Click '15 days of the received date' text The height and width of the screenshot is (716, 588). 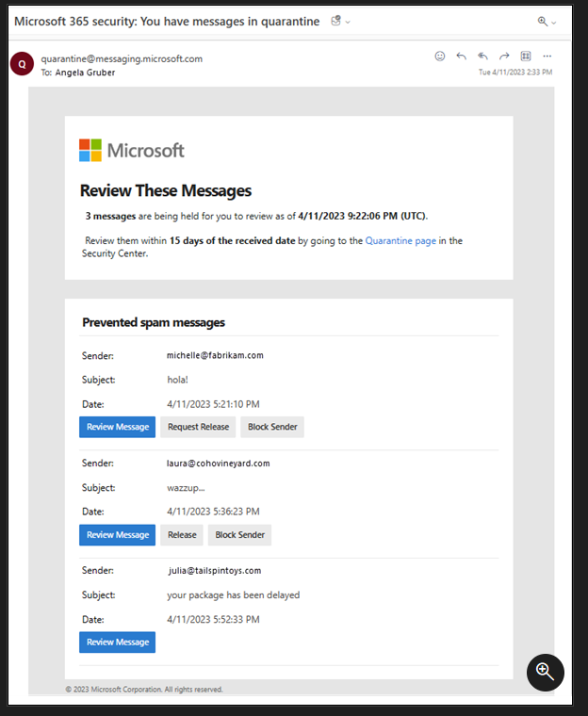(x=233, y=240)
